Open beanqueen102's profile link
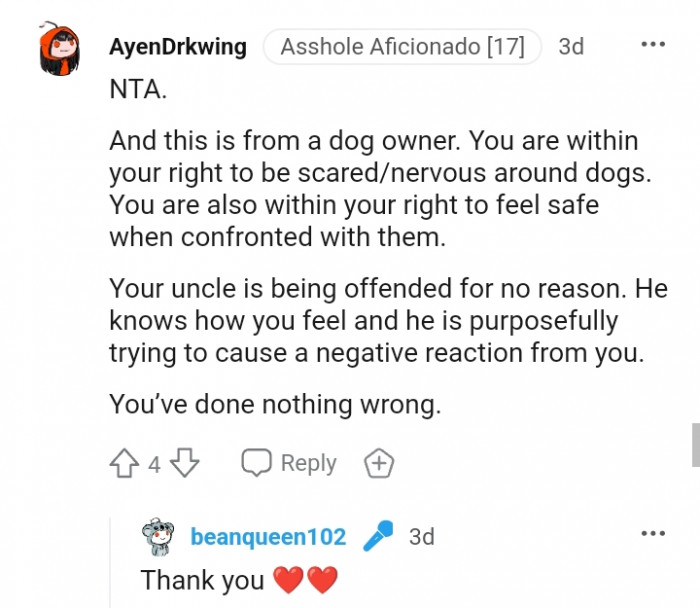 268,537
